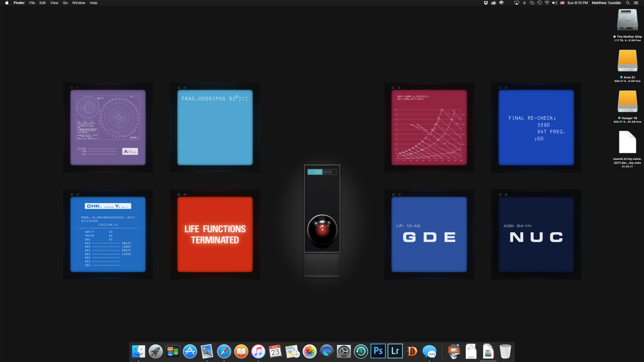
Task: Open the Help menu
Action: tap(94, 3)
